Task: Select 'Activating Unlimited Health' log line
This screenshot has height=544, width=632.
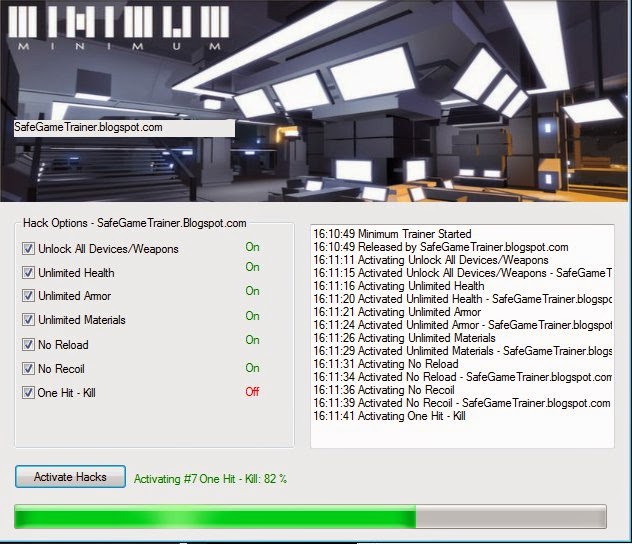Action: [399, 286]
